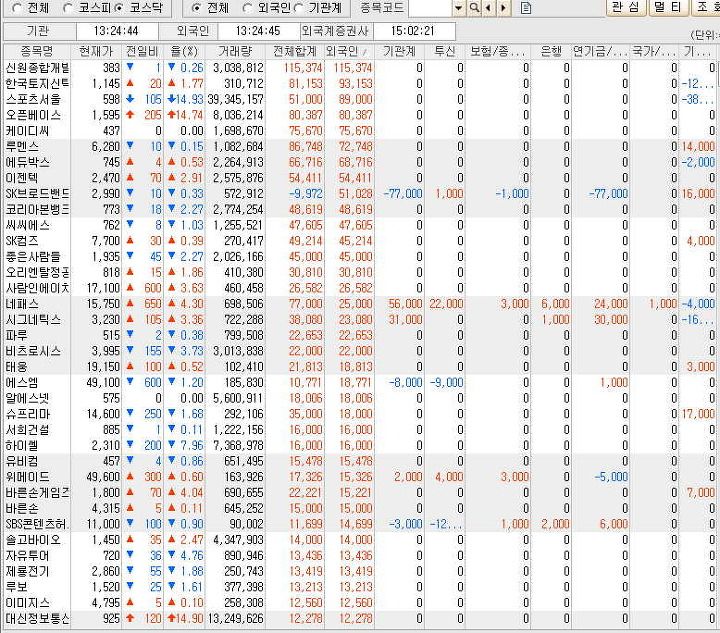The height and width of the screenshot is (633, 720).
Task: Select the SK브로드밴드 stock name
Action: 37,193
